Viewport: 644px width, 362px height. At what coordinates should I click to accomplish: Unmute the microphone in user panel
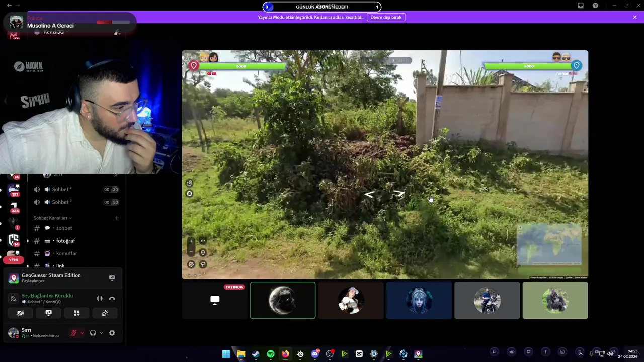73,333
